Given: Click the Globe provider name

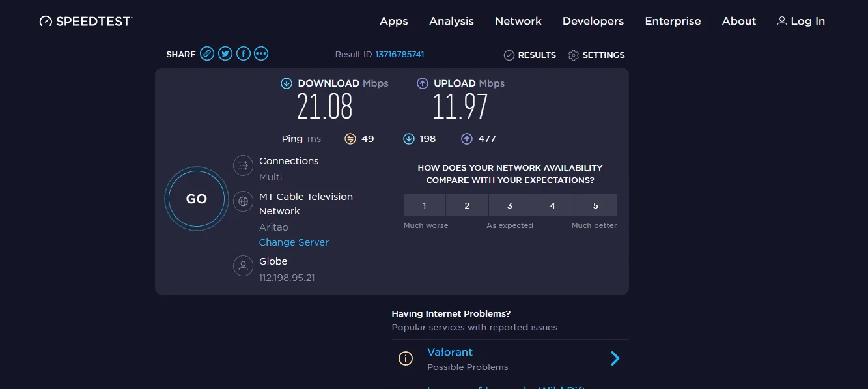Looking at the screenshot, I should coord(273,261).
